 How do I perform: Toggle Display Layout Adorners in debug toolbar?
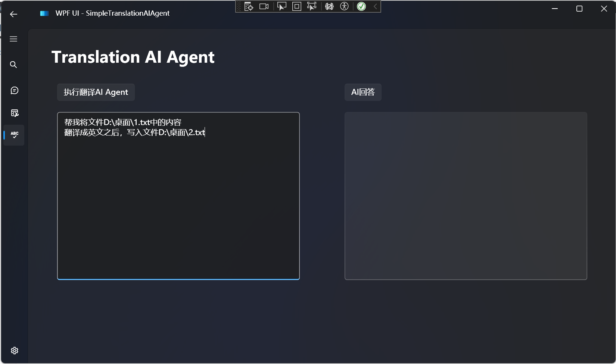(x=297, y=6)
